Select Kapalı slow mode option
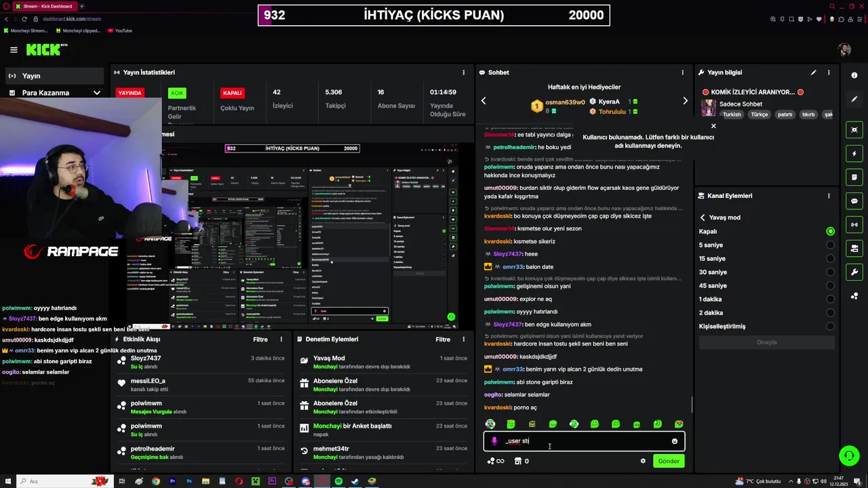The width and height of the screenshot is (868, 488). pyautogui.click(x=766, y=231)
